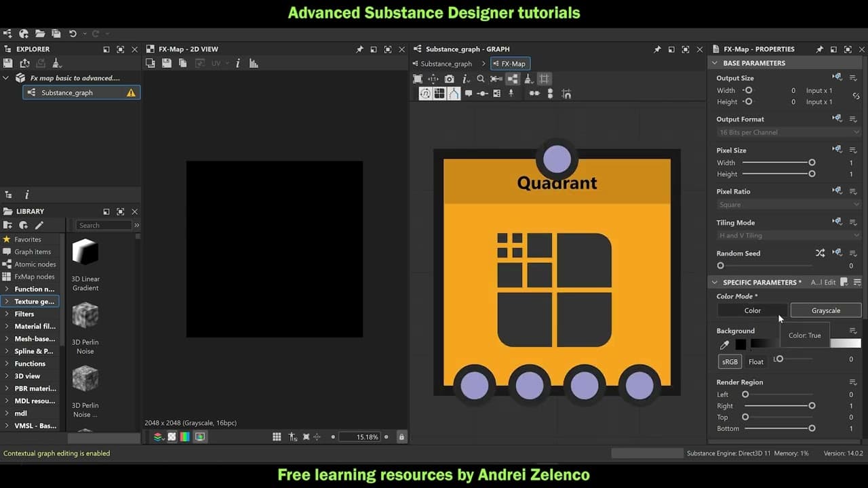
Task: Open the Pixel Ratio Square dropdown
Action: (x=789, y=205)
